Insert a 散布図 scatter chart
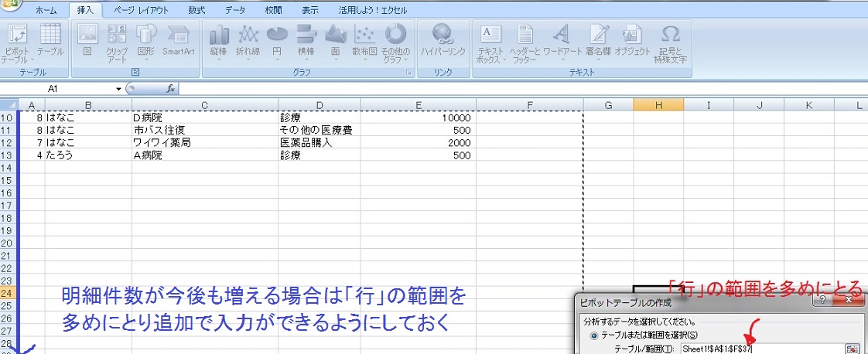The height and width of the screenshot is (354, 868). click(x=364, y=43)
